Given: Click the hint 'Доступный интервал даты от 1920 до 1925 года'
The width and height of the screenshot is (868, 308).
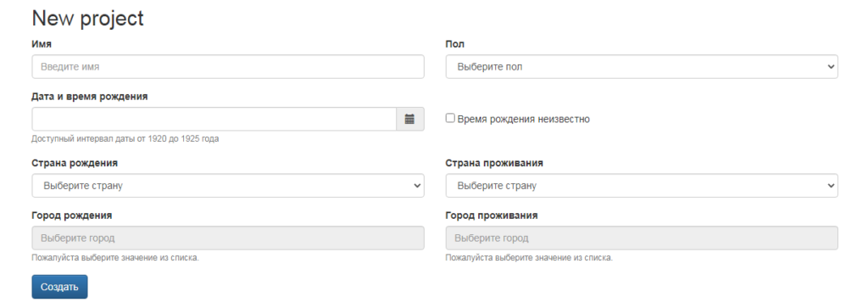Looking at the screenshot, I should coord(125,139).
